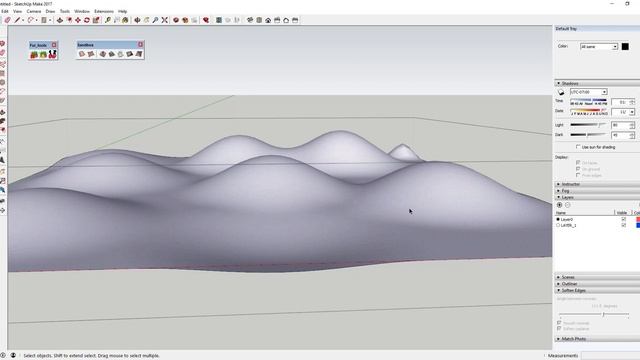Viewport: 640px width, 360px height.
Task: Select the Orbit tool
Action: (137, 20)
